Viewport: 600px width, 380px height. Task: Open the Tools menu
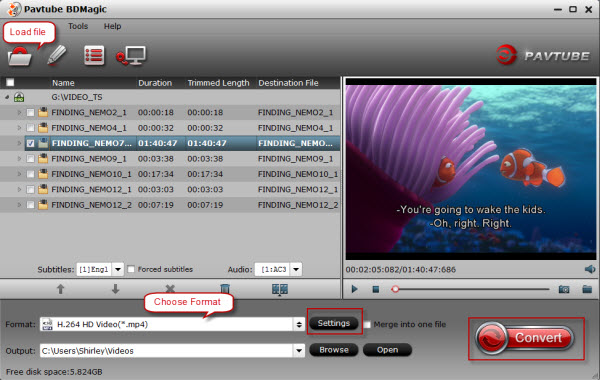(78, 26)
